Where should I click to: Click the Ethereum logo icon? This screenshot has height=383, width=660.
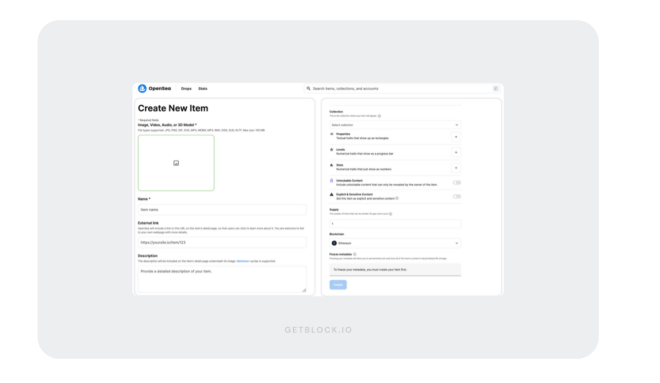tap(334, 243)
